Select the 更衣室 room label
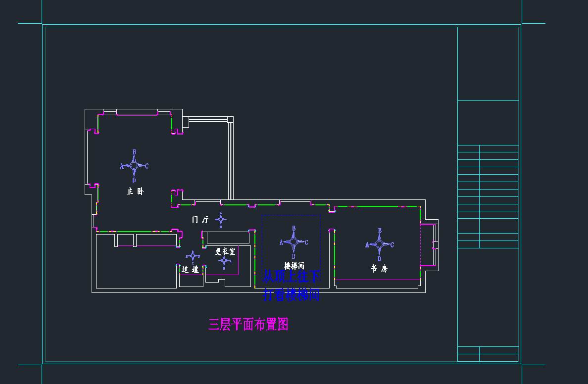Viewport: 588px width, 384px height. pyautogui.click(x=225, y=251)
